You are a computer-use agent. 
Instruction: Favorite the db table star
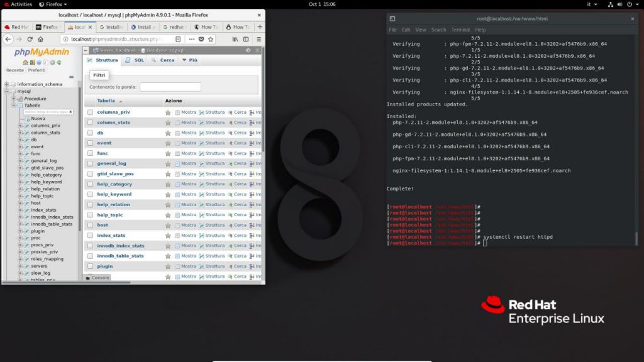168,133
